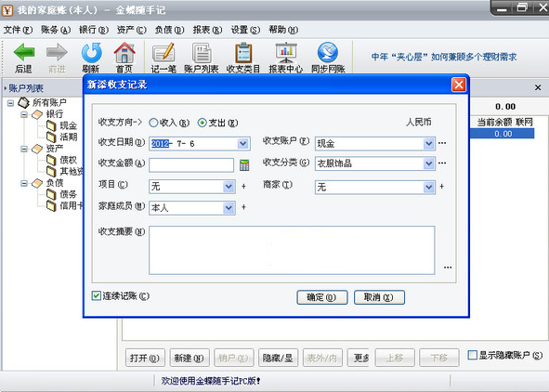Toggle 连续记账 checkbox

[96, 295]
